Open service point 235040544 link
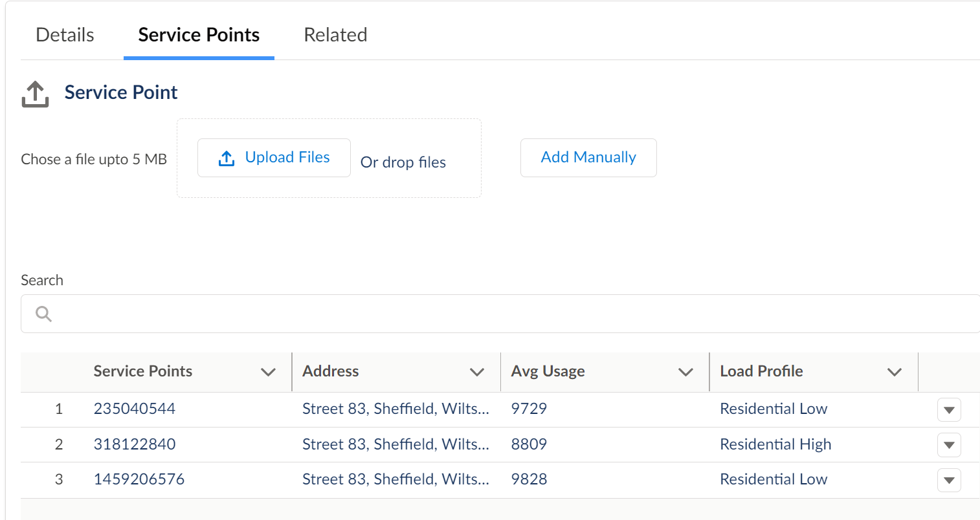The image size is (980, 520). point(135,409)
